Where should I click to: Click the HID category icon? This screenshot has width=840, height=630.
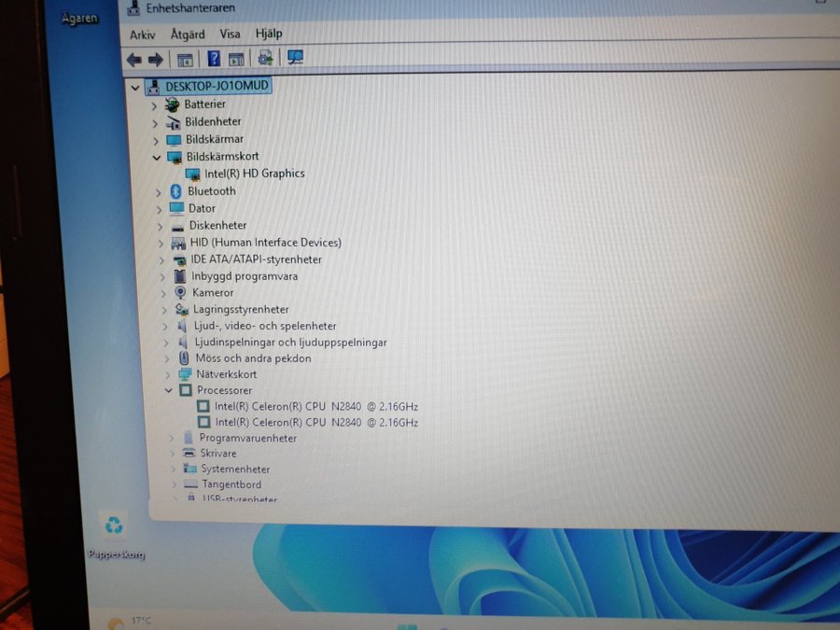178,244
